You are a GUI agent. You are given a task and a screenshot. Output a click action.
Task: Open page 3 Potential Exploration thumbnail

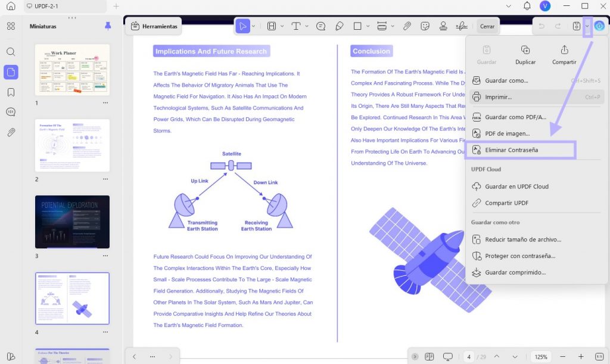pyautogui.click(x=72, y=222)
